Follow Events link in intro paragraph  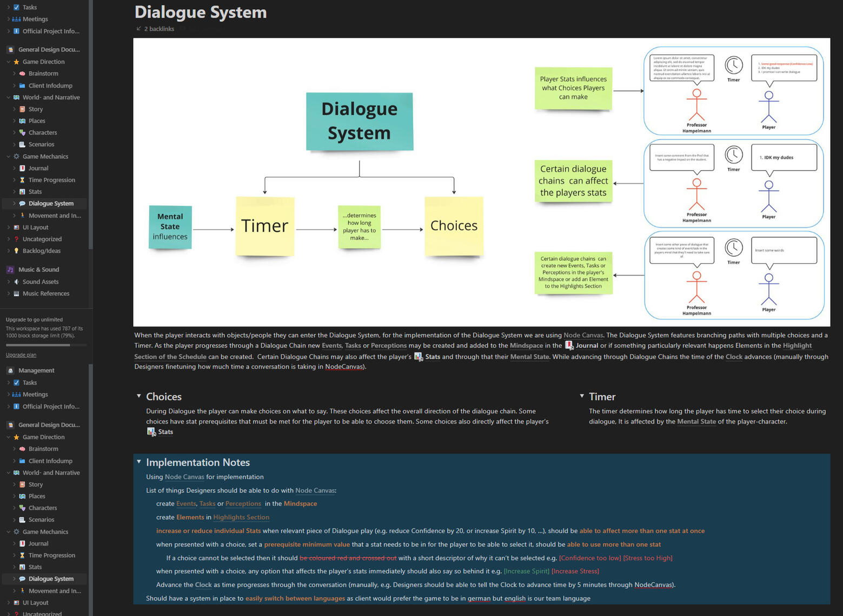pos(332,345)
